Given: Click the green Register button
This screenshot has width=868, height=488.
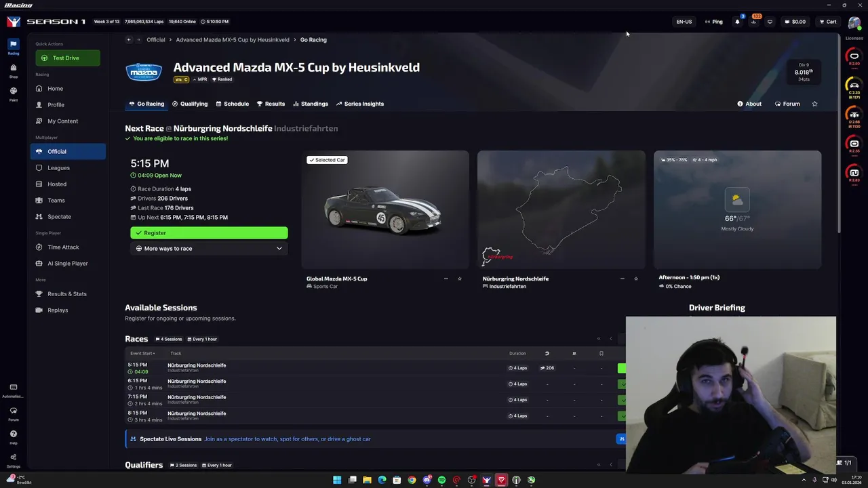Looking at the screenshot, I should 209,233.
